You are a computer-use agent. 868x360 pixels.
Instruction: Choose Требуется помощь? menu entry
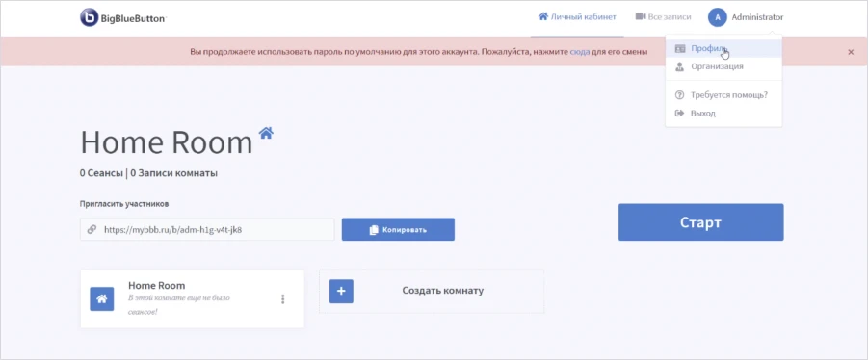pyautogui.click(x=723, y=95)
